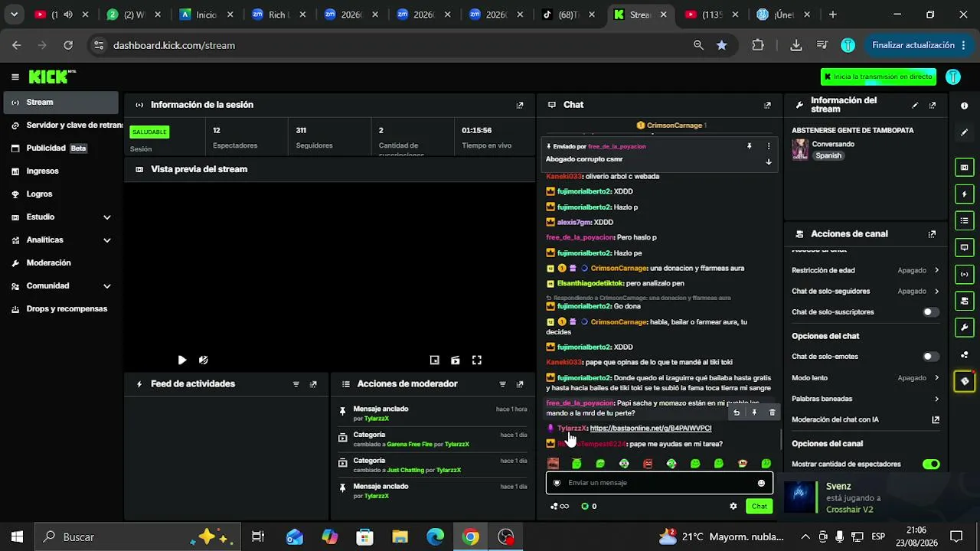Pop out the Chat panel
The width and height of the screenshot is (980, 551).
pos(767,105)
